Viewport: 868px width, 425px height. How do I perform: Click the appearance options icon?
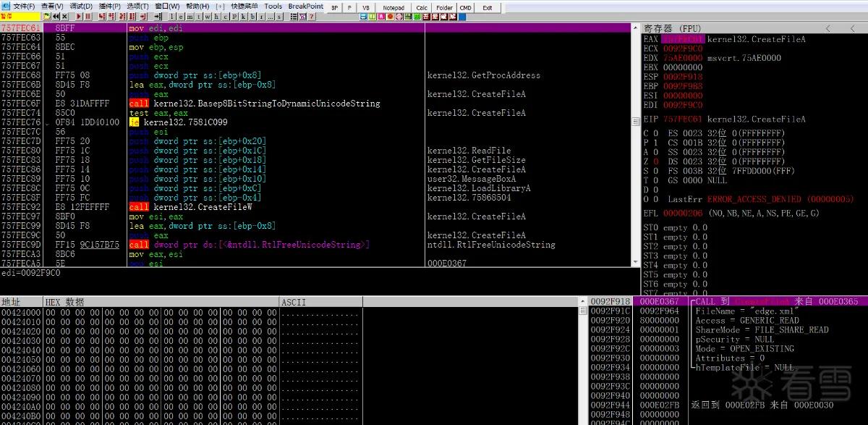302,16
